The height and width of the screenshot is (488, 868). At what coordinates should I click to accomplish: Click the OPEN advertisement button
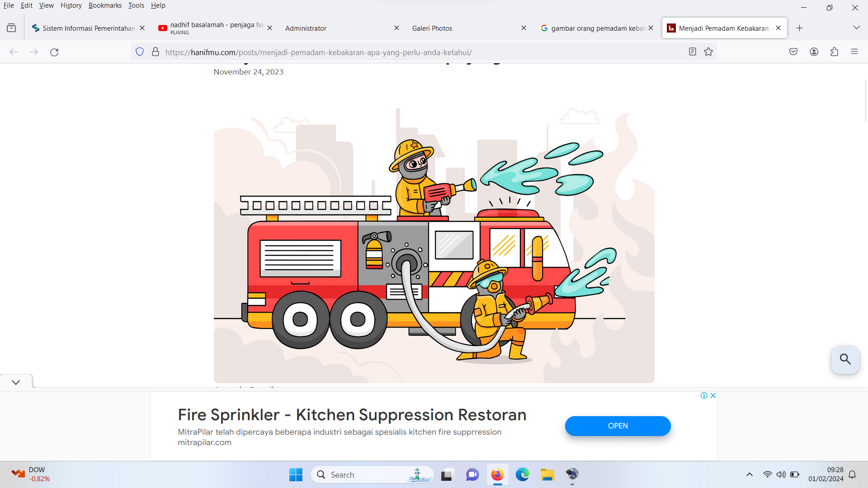point(618,426)
